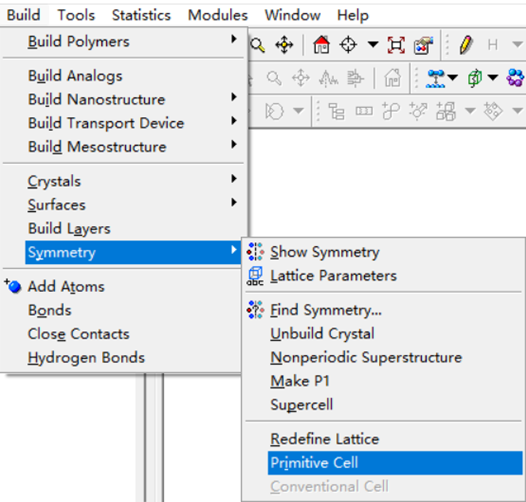The width and height of the screenshot is (526, 502).
Task: Expand the Build Mesostructure submenu
Action: tap(234, 144)
